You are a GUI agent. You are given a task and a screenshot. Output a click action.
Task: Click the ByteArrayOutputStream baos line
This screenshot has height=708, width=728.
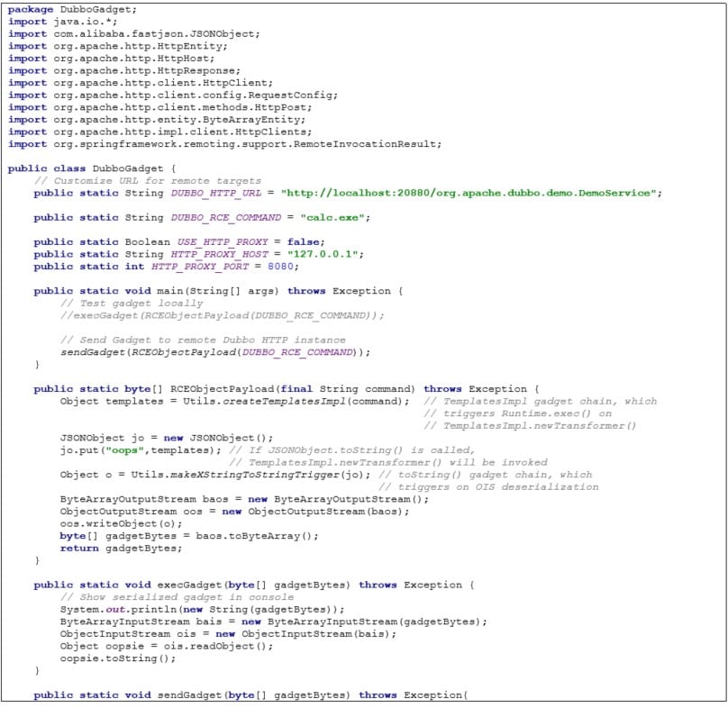[244, 500]
